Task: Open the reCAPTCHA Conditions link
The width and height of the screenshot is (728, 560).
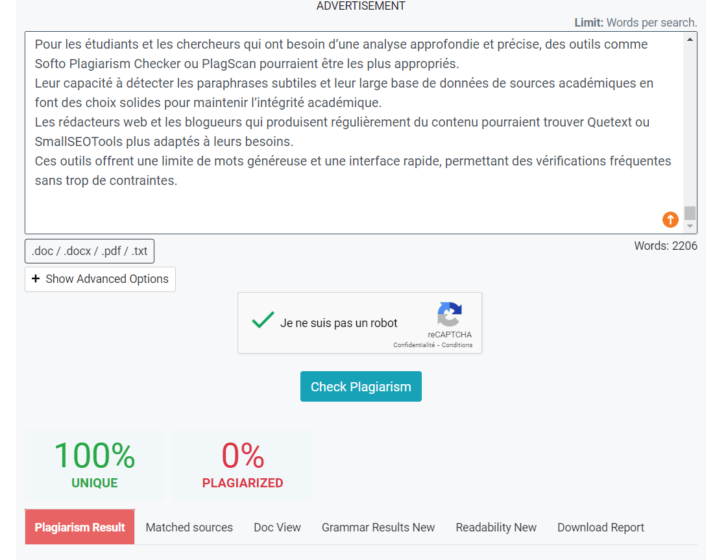Action: (457, 345)
